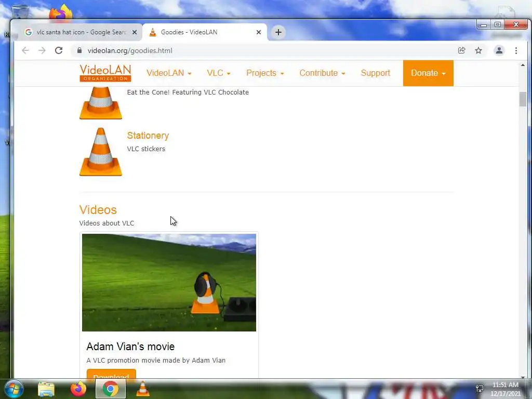Open the orange Donate dropdown
532x399 pixels.
428,73
